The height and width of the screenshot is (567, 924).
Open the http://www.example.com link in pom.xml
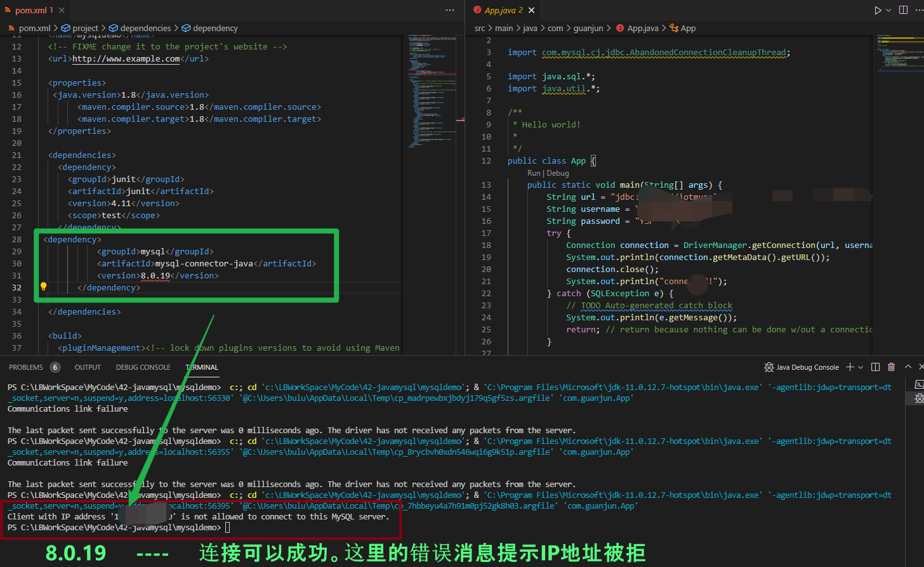click(x=126, y=59)
